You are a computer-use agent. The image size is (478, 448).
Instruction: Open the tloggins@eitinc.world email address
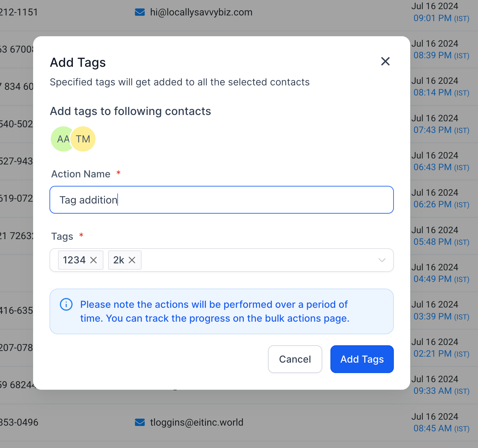tap(196, 422)
